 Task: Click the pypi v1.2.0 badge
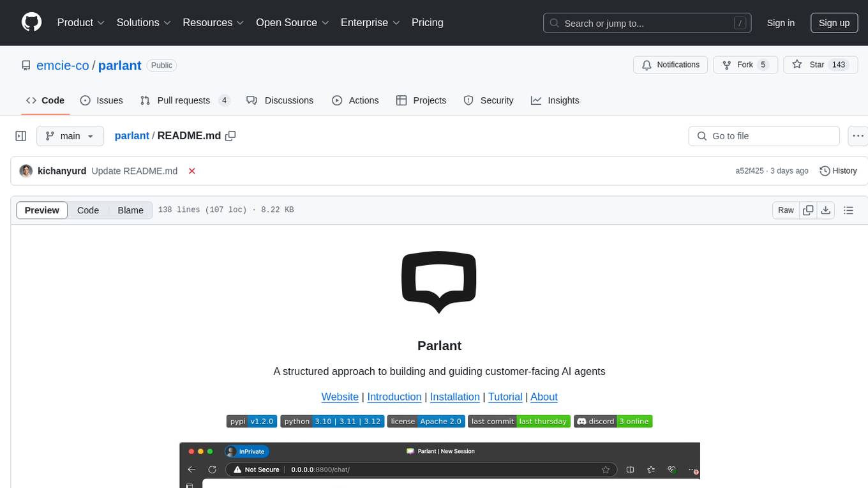[251, 422]
